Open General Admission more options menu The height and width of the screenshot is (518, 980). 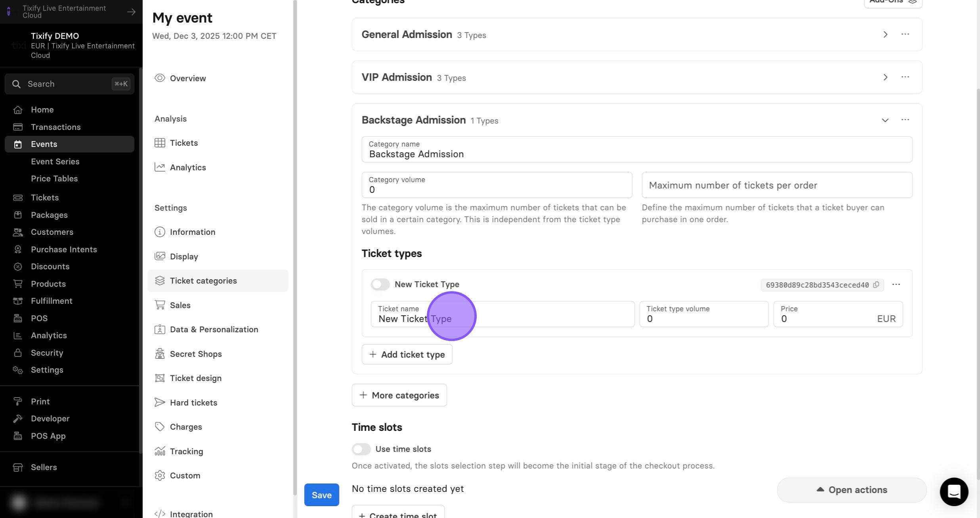pyautogui.click(x=905, y=34)
